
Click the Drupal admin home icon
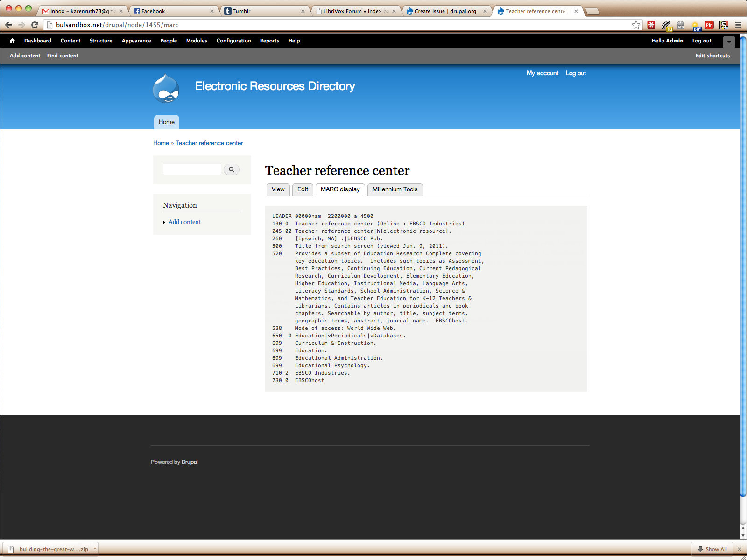pos(12,41)
